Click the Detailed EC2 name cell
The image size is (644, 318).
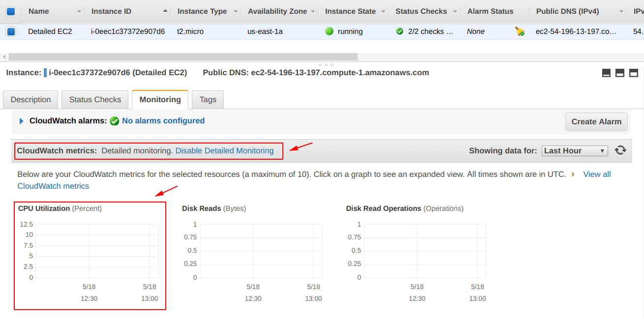50,31
